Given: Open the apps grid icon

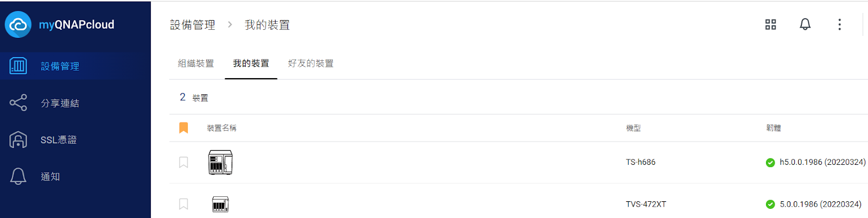Looking at the screenshot, I should coord(770,24).
